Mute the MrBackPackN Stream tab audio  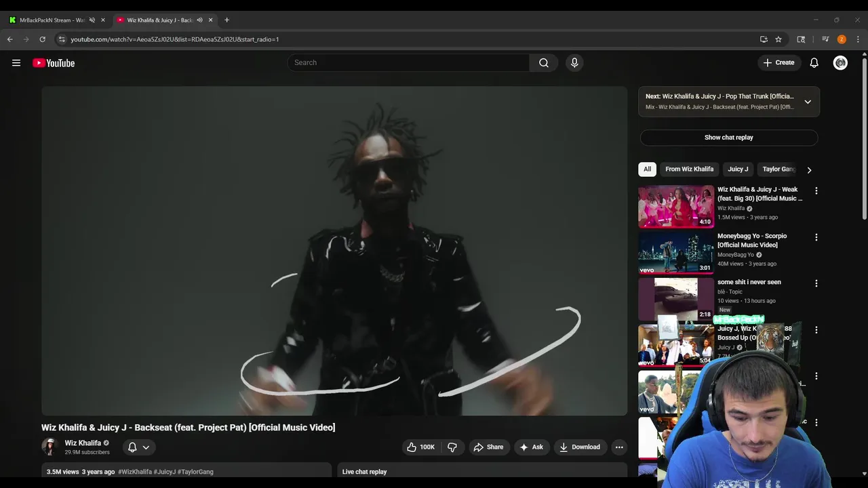pyautogui.click(x=92, y=20)
